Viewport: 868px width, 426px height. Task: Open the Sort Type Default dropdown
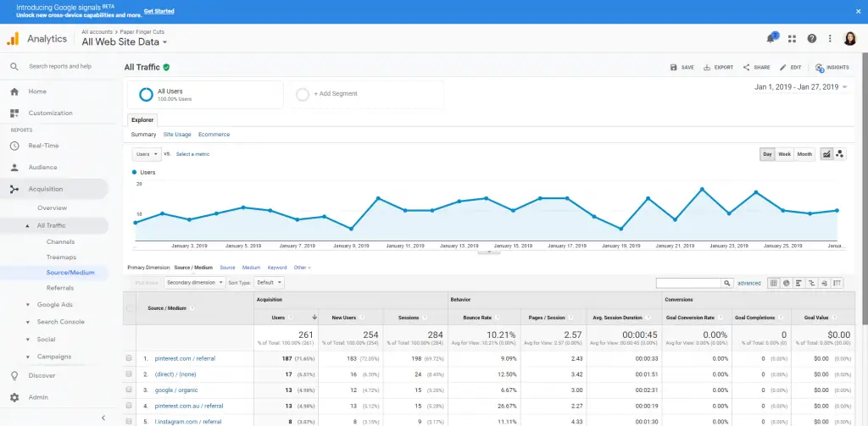pos(270,282)
